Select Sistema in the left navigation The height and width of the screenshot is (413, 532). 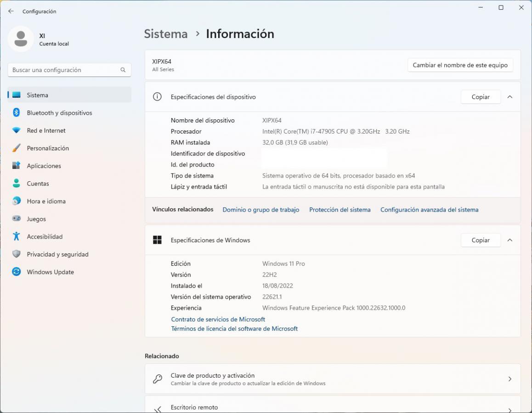point(37,95)
